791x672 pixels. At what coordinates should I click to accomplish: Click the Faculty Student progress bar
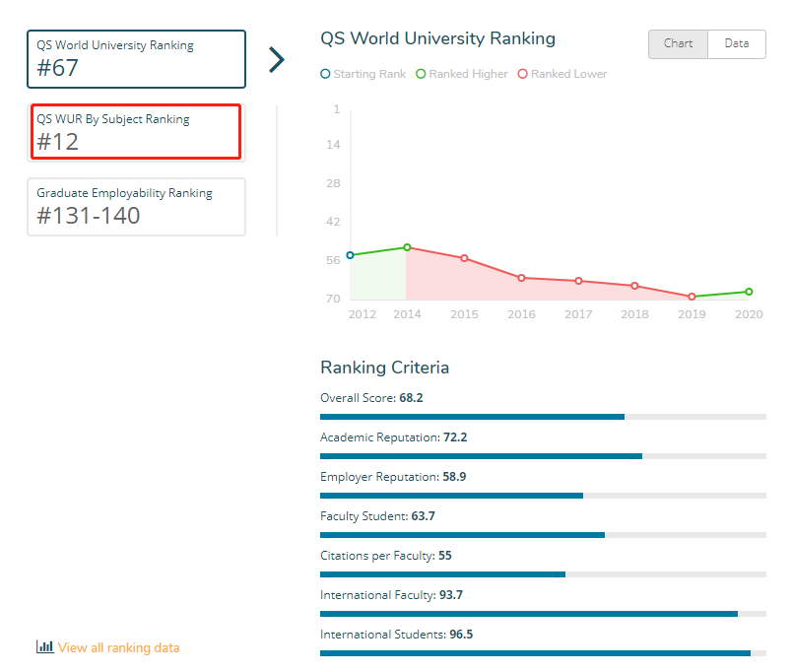pos(544,535)
